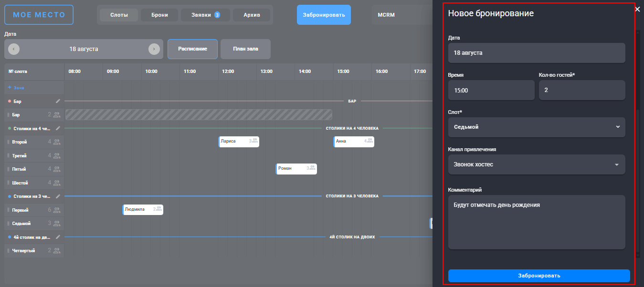Grab drag handle of Пятый slot
This screenshot has height=287, width=644.
click(x=9, y=169)
